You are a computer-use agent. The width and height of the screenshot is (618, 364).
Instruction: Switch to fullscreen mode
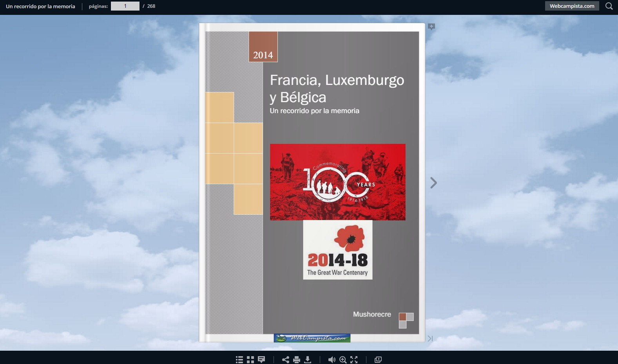[x=354, y=360]
